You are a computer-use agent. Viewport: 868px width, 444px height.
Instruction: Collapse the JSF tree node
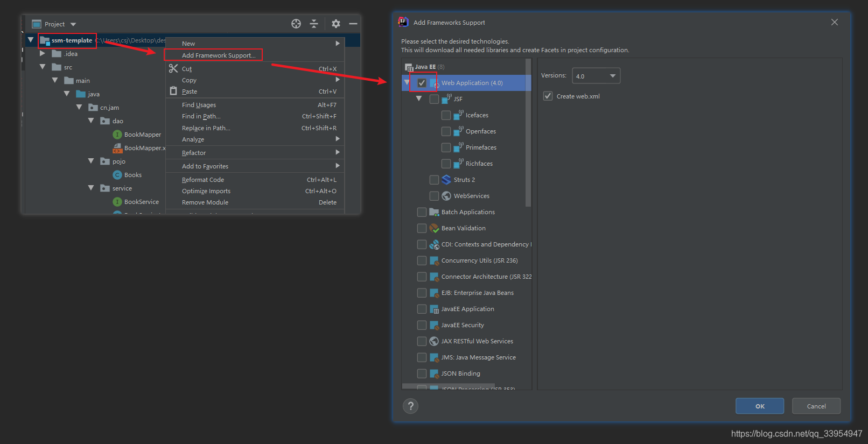419,98
